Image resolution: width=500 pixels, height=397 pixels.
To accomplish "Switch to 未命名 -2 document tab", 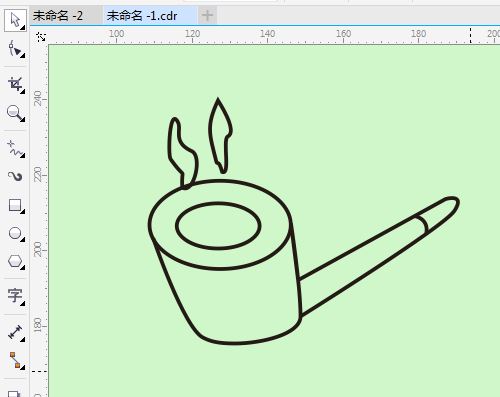I will pos(58,16).
